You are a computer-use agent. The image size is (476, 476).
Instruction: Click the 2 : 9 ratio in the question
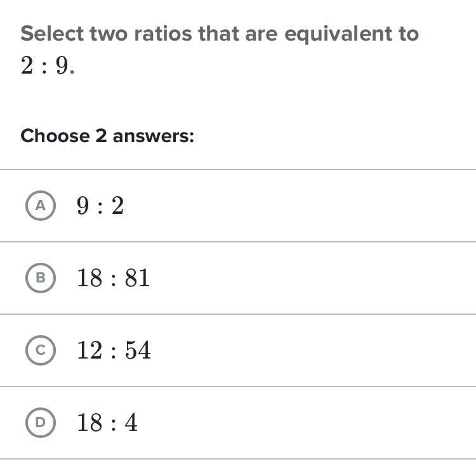[48, 65]
